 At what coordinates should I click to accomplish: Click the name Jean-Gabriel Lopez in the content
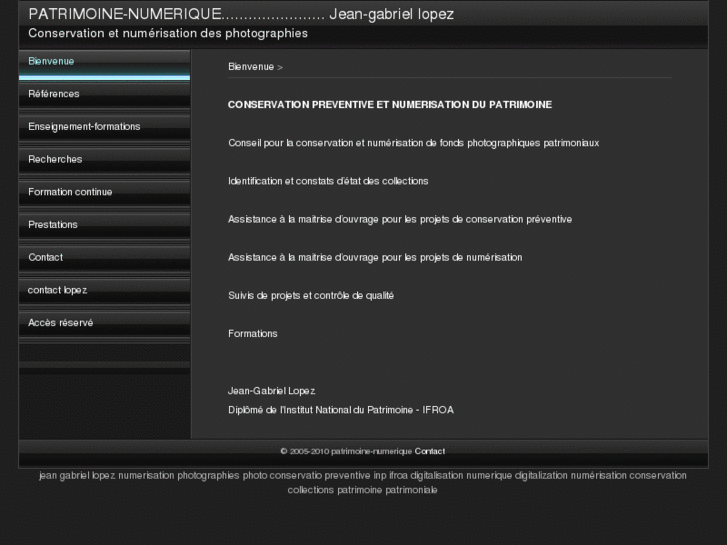272,391
